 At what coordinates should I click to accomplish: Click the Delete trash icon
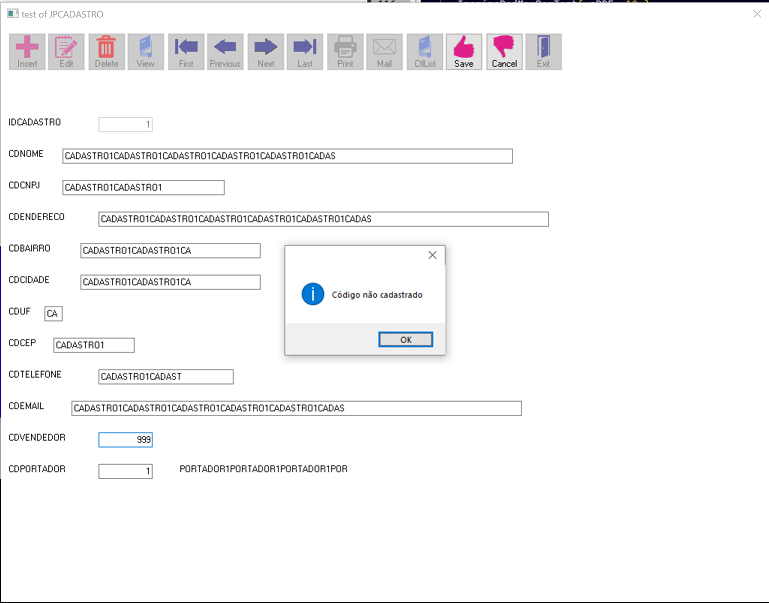pyautogui.click(x=106, y=51)
